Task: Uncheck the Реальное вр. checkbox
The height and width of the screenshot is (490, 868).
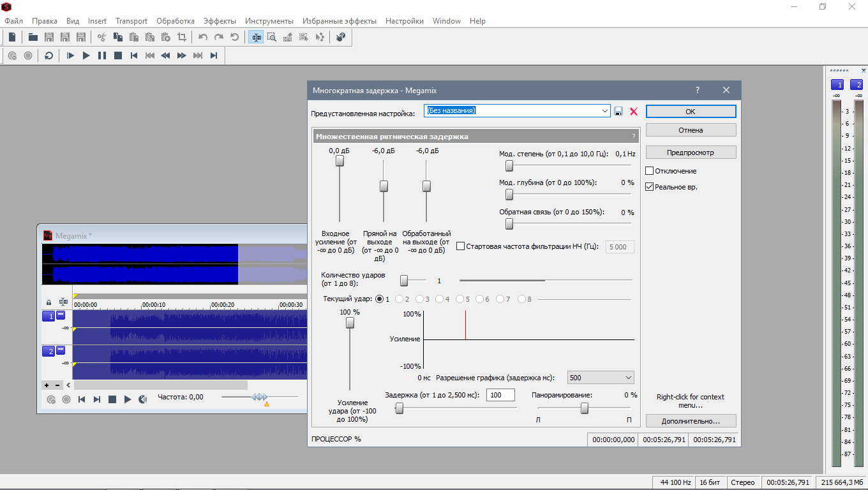Action: (x=650, y=187)
